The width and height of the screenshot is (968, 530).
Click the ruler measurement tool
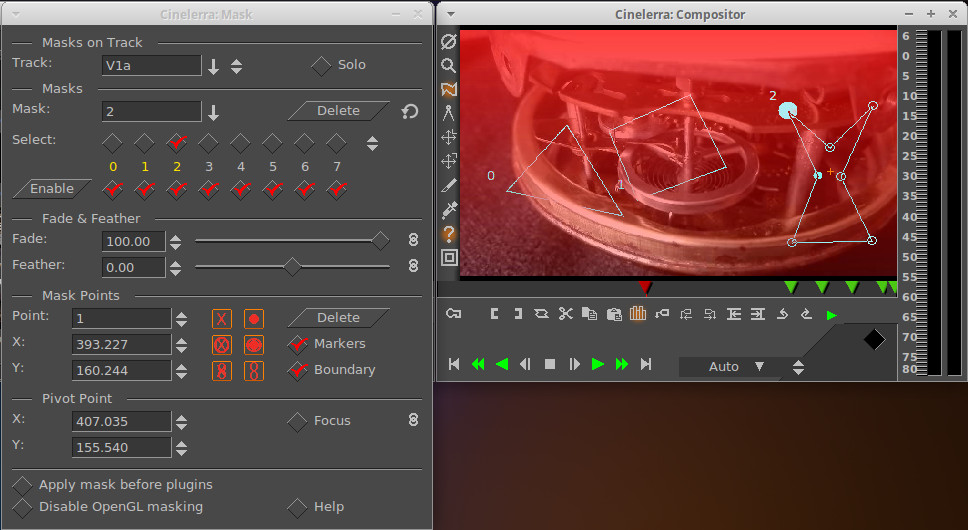[x=449, y=113]
